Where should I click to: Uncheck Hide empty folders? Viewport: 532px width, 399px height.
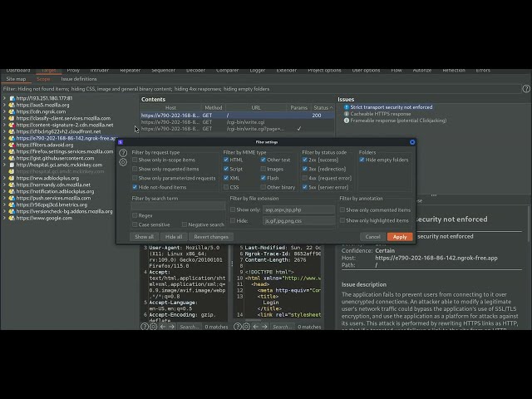coord(362,160)
